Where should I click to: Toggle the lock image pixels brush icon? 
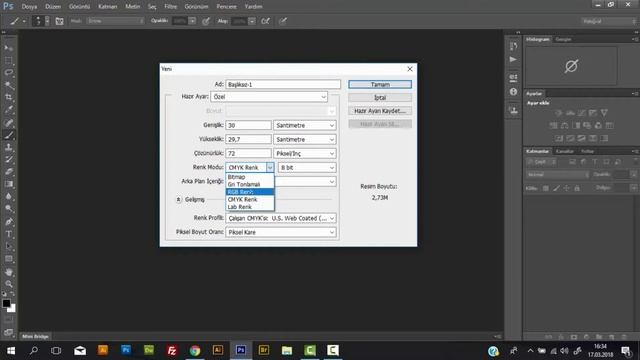(556, 188)
